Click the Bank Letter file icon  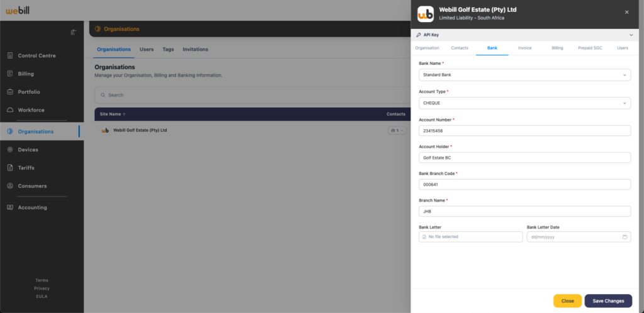point(425,237)
